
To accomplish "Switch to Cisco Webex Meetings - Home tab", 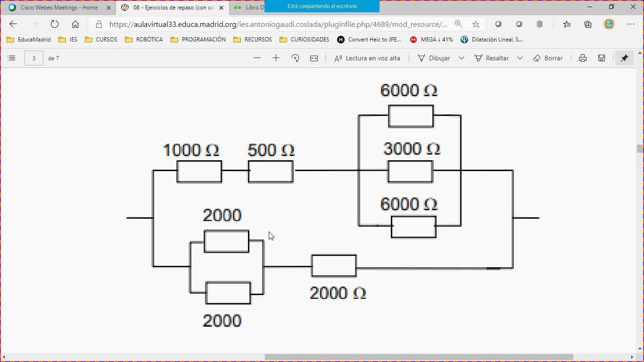I will [59, 8].
